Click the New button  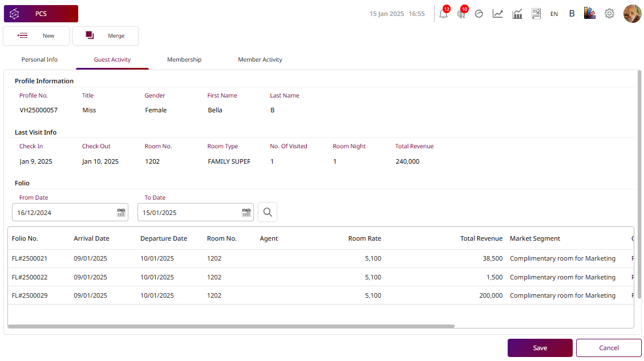coord(37,36)
